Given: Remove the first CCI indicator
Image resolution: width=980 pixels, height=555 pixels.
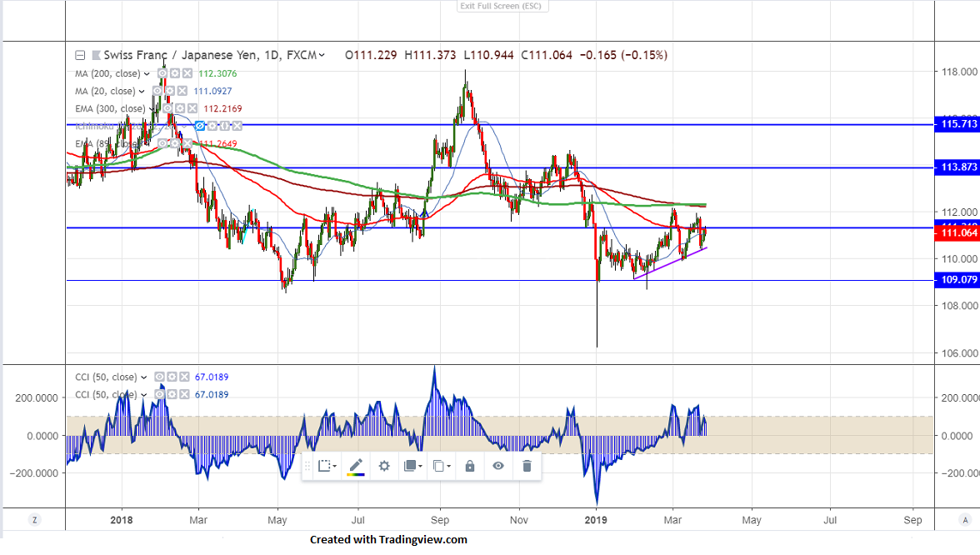Looking at the screenshot, I should pos(183,377).
